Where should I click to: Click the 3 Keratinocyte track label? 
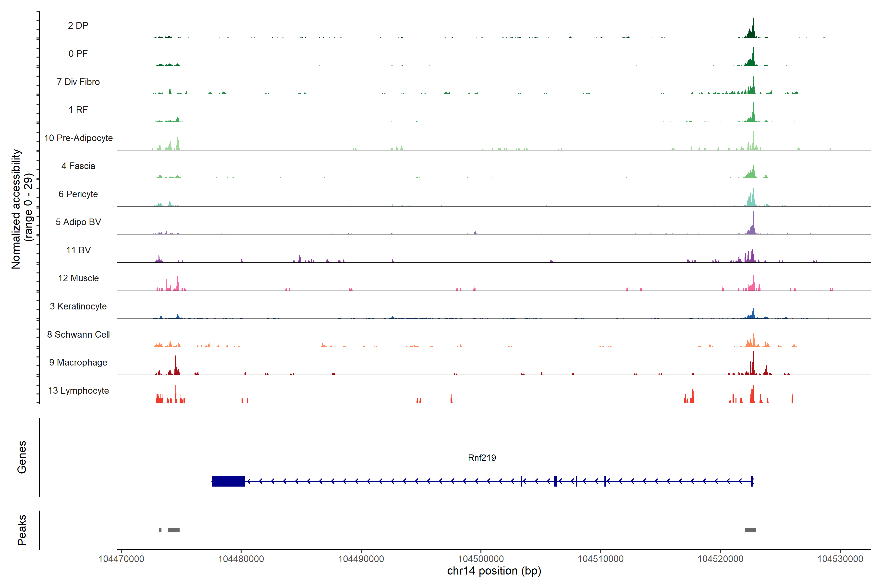pyautogui.click(x=78, y=306)
